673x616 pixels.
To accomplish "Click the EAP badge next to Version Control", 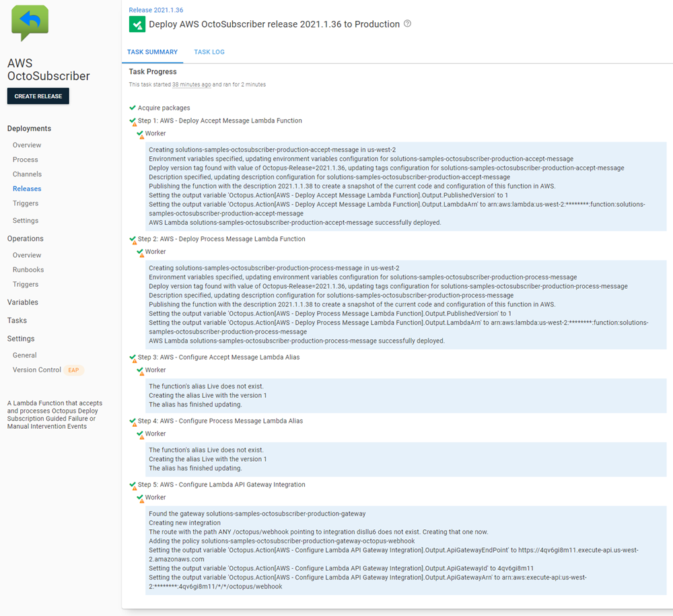I will pyautogui.click(x=73, y=370).
